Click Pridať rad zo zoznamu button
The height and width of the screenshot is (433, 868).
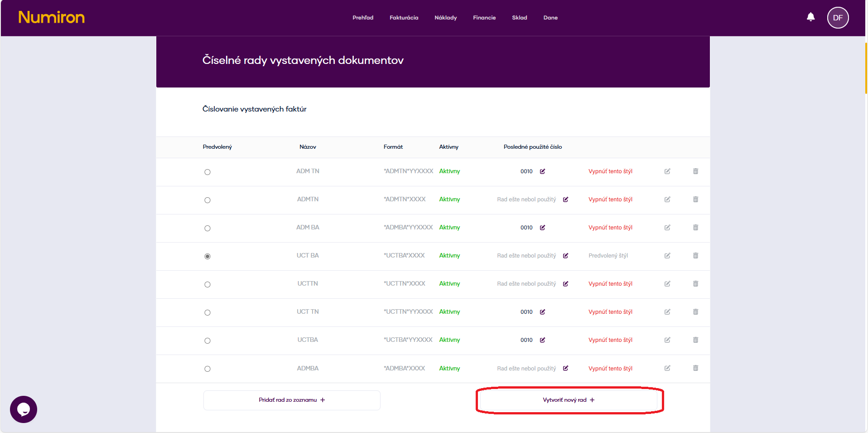(x=292, y=400)
